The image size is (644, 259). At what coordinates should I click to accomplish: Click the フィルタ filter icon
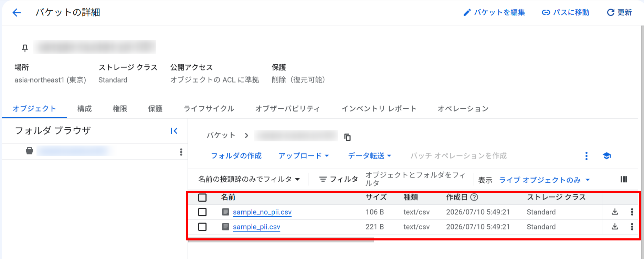point(323,179)
